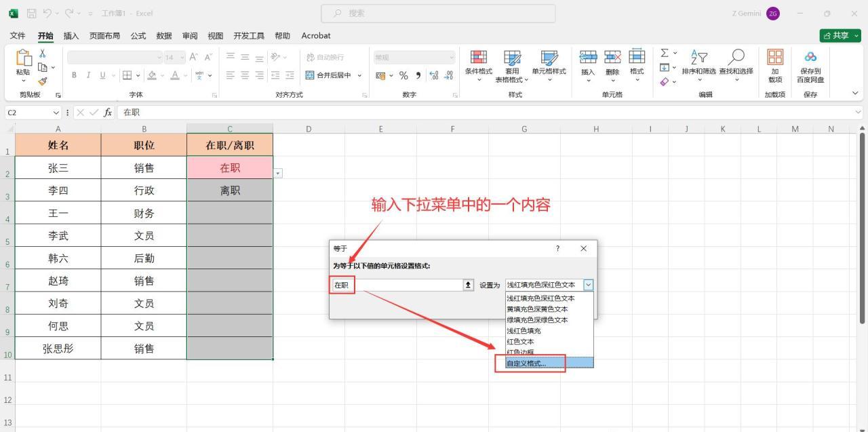Select 绿填充色深绿色文本 option
This screenshot has height=432, width=868.
coord(549,320)
